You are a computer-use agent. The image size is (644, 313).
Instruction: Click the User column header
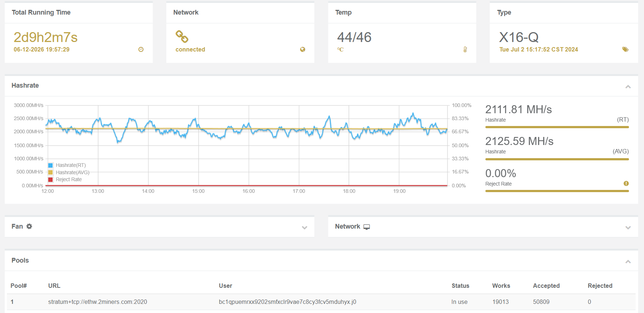226,286
